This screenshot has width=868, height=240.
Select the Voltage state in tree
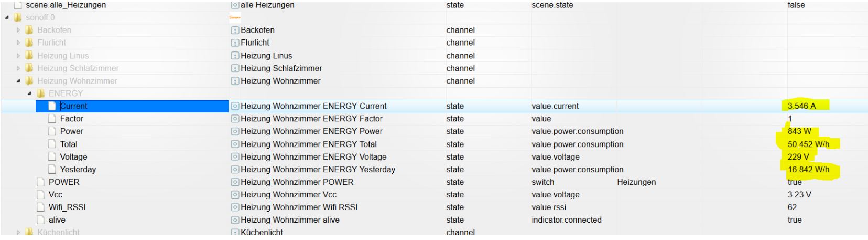[x=73, y=157]
